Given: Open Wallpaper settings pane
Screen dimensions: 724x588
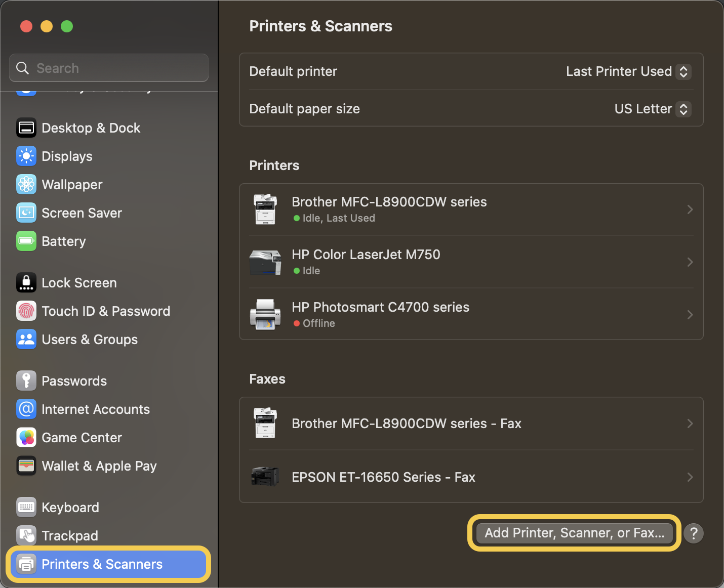Looking at the screenshot, I should coord(109,185).
